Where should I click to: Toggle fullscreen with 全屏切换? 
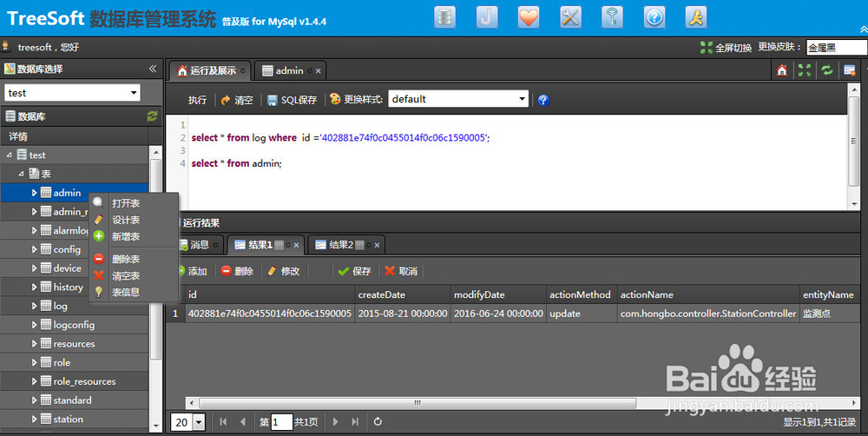[726, 48]
